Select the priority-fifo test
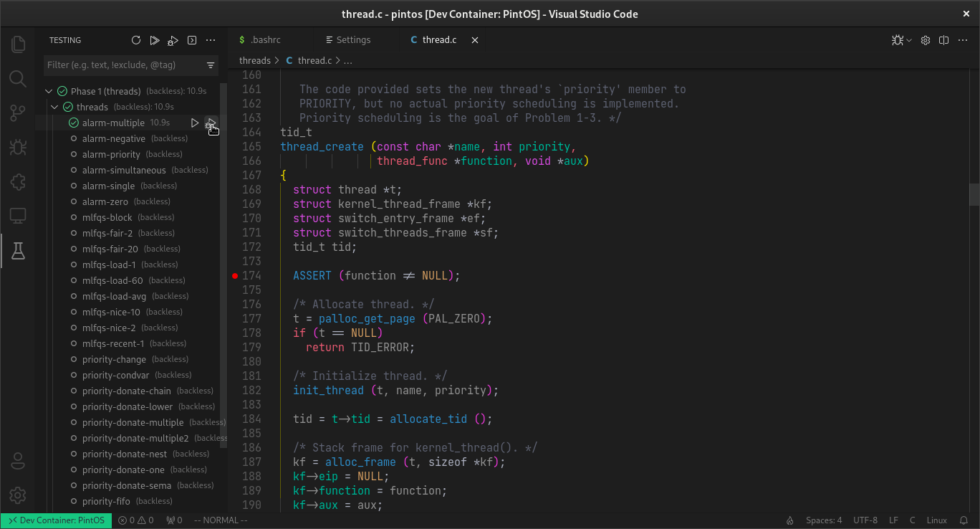Viewport: 980px width, 529px height. (106, 502)
